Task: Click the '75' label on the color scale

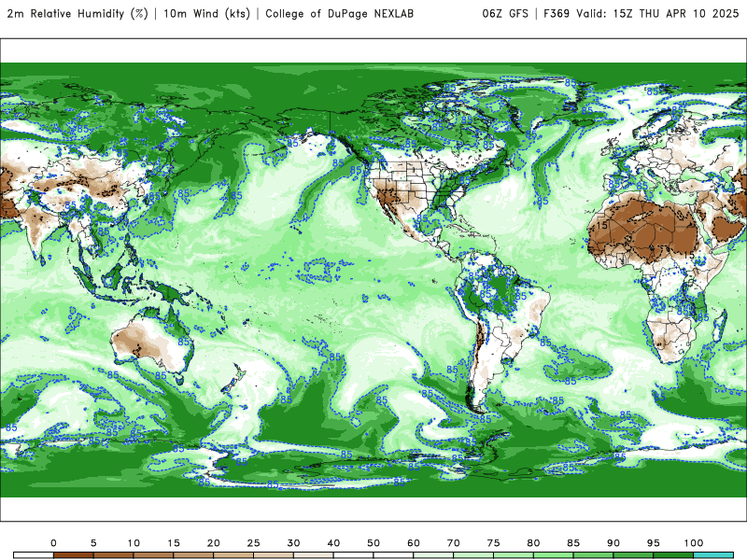Action: (494, 543)
